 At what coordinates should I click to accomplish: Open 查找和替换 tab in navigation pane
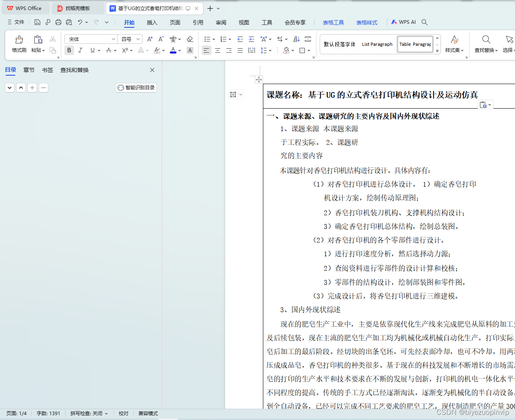click(x=74, y=70)
